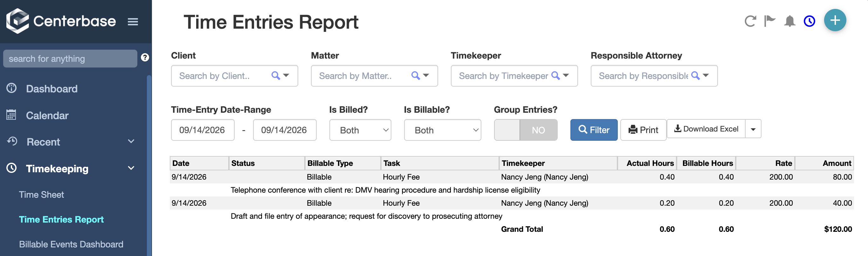Expand the Recent section chevron
Screen dimensions: 868x256
pos(131,141)
